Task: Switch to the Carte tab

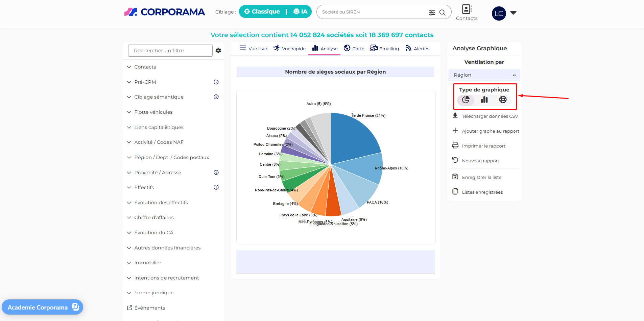Action: pos(354,49)
